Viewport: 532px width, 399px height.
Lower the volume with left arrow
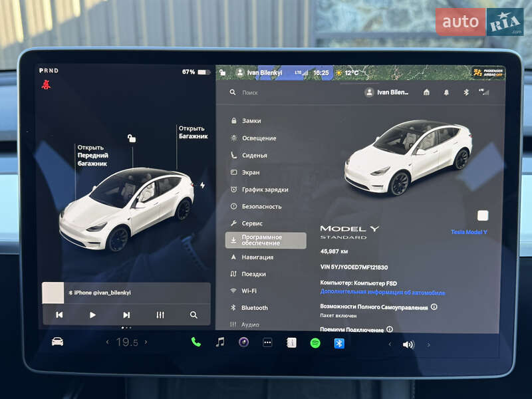(x=390, y=344)
